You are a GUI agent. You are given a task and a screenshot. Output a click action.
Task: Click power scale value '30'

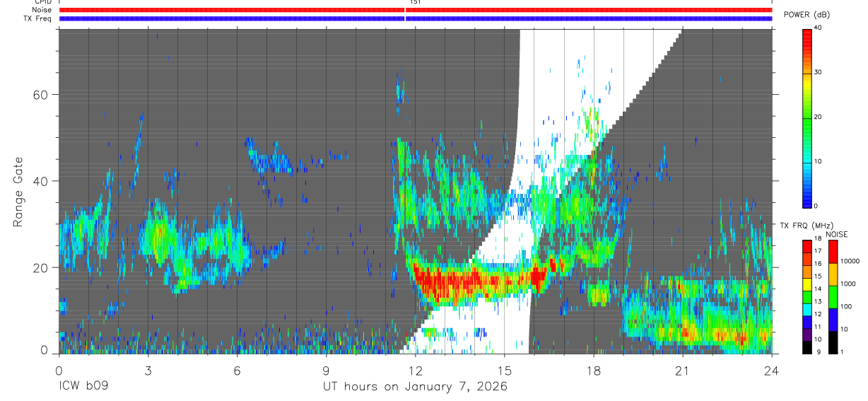click(x=819, y=72)
